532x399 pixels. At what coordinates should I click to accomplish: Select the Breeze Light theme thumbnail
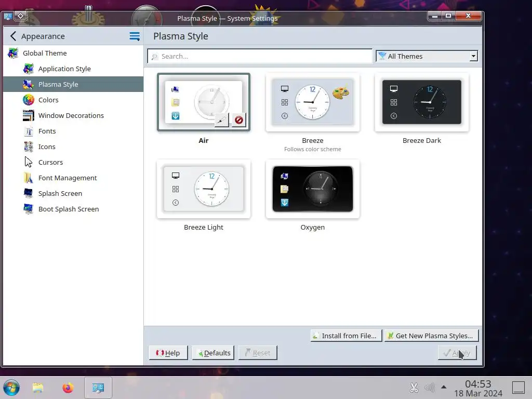click(x=204, y=189)
